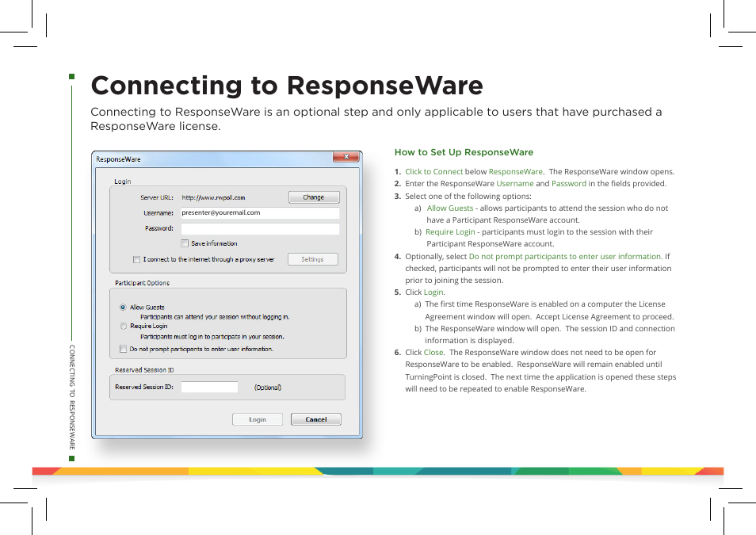This screenshot has height=535, width=756.
Task: Click the 'Connecting to ResponseWare' page title
Action: tap(287, 86)
